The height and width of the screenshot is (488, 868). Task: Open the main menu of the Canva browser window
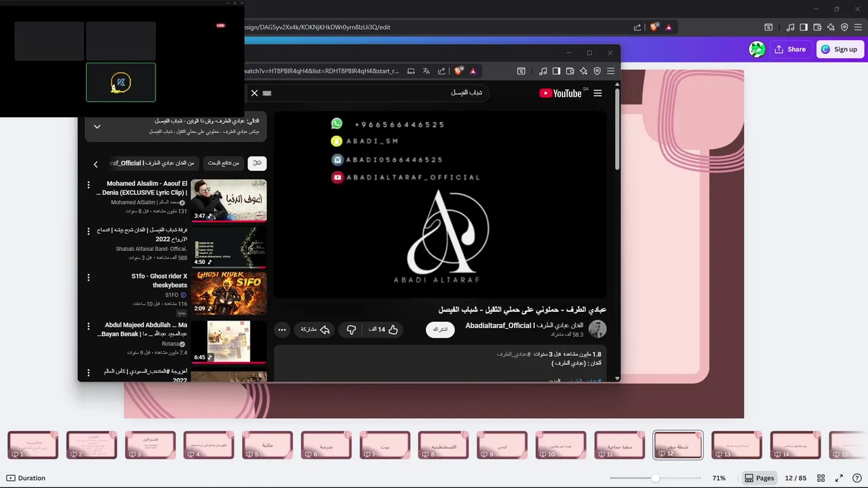[x=858, y=27]
